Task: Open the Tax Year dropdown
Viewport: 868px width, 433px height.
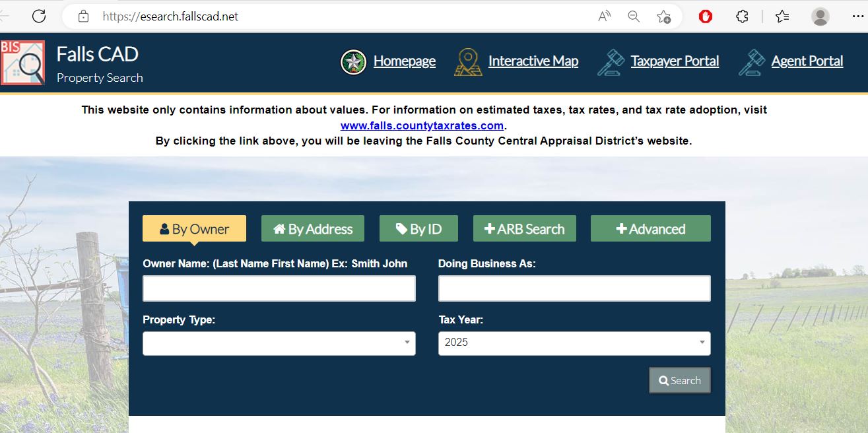Action: point(701,343)
